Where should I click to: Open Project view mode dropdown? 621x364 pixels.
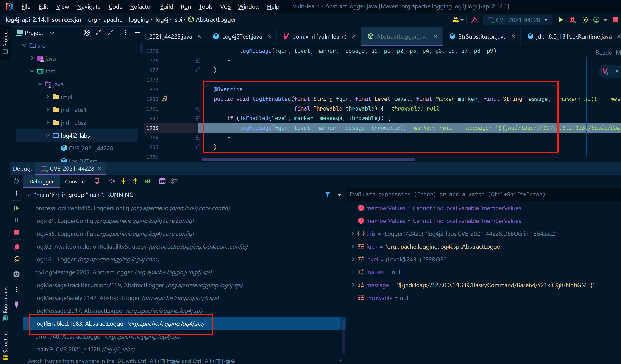point(52,33)
